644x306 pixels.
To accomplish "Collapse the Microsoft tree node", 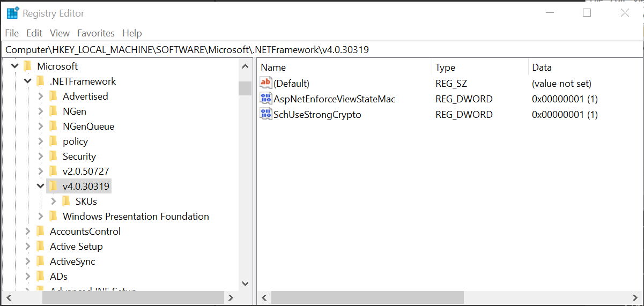I will (14, 66).
